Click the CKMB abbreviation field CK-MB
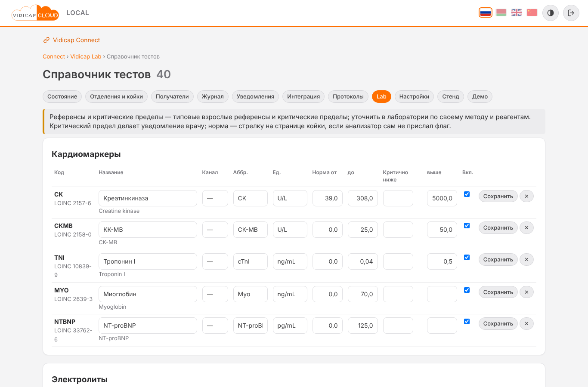 click(251, 230)
